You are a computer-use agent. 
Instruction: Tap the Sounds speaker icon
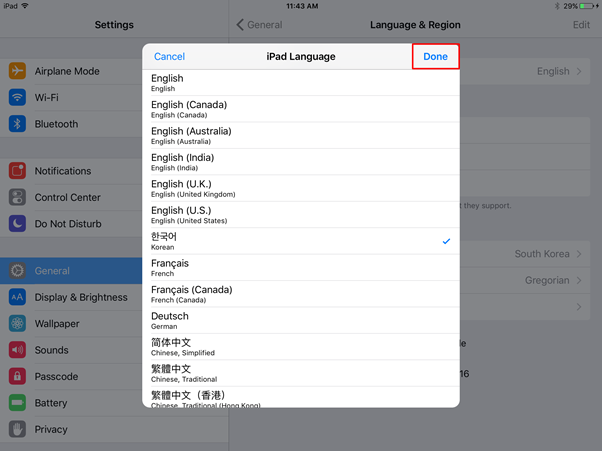click(x=17, y=350)
